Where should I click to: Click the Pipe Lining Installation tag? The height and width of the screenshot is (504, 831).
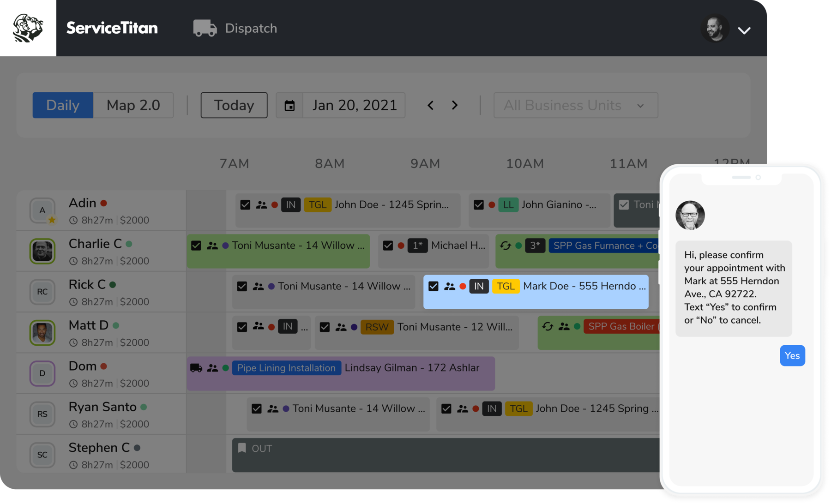[286, 368]
